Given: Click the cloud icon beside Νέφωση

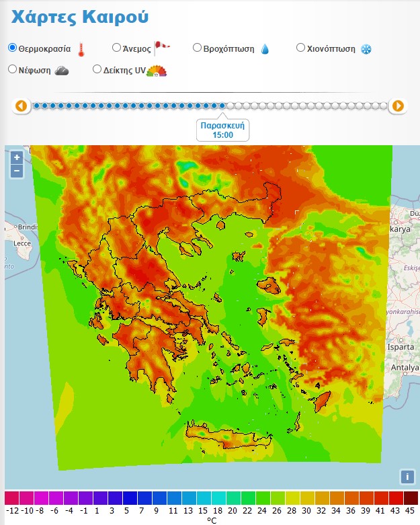Looking at the screenshot, I should (x=62, y=71).
